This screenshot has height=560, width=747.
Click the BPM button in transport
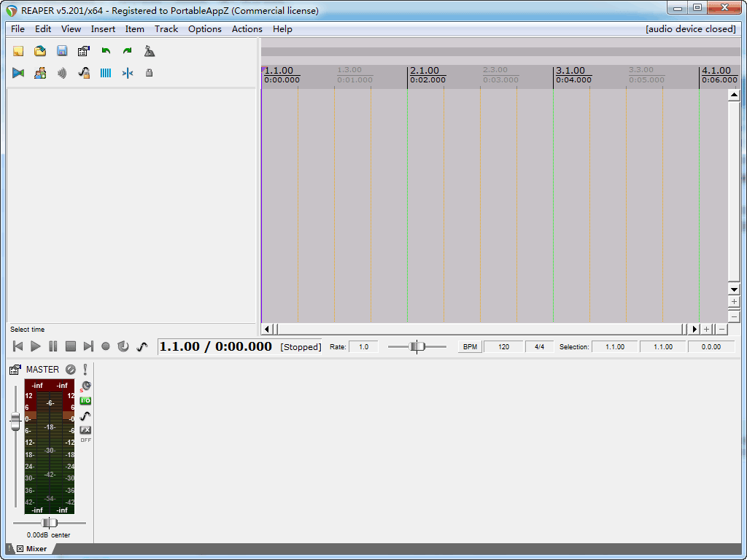(470, 347)
